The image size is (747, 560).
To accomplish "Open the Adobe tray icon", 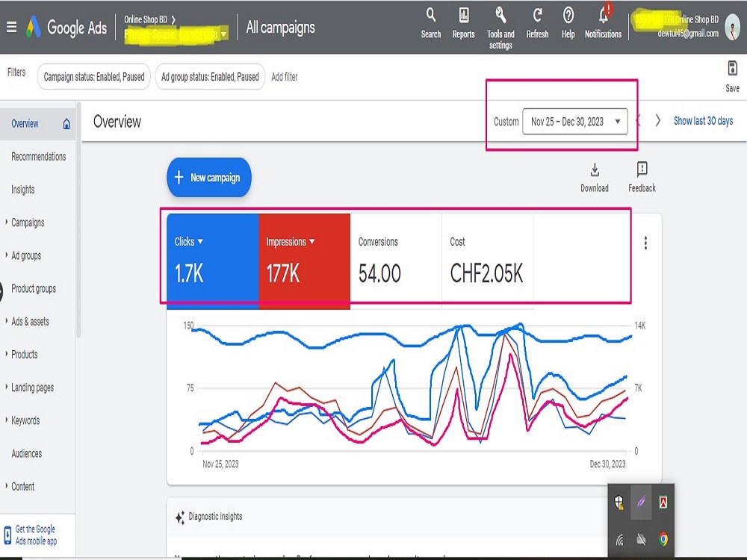I will coord(663,502).
